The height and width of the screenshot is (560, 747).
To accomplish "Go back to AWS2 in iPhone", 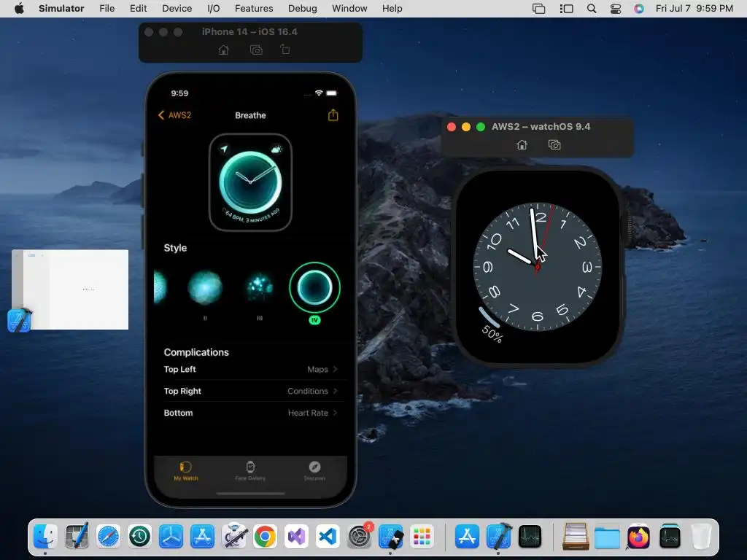I will click(174, 115).
